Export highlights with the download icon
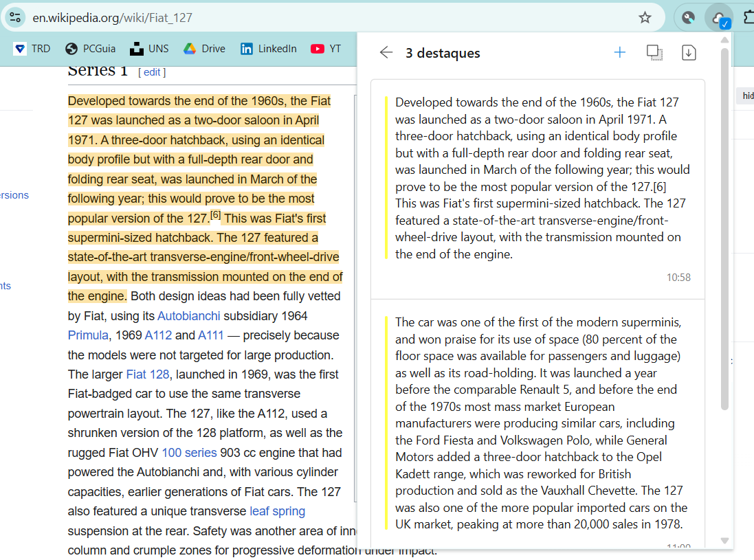 pyautogui.click(x=689, y=53)
